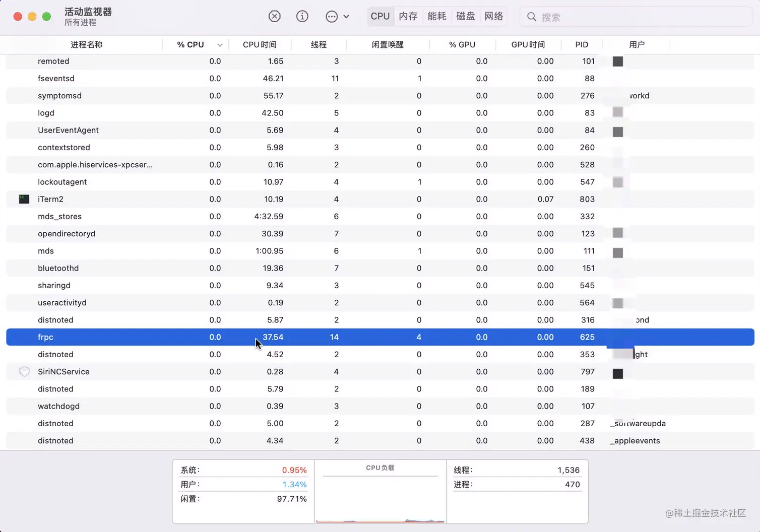Image resolution: width=760 pixels, height=532 pixels.
Task: Select the contextstored process row
Action: pos(380,148)
